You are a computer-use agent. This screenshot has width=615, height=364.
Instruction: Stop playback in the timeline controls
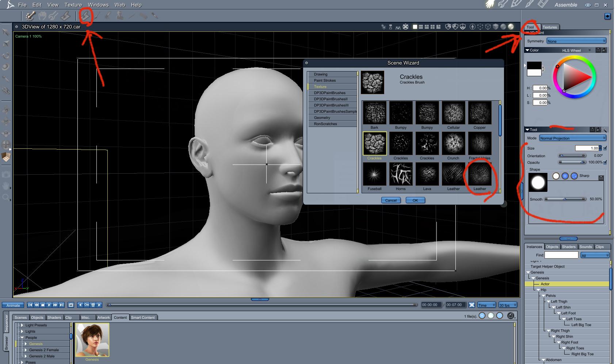click(43, 305)
